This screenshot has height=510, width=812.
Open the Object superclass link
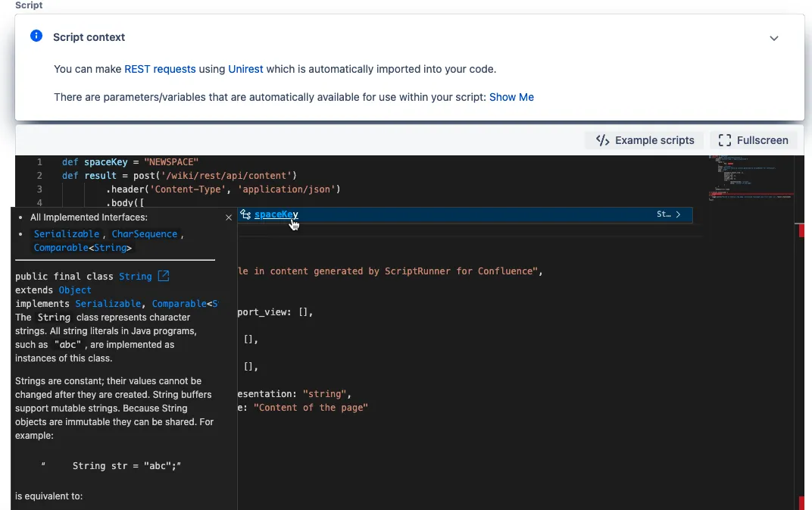[75, 290]
